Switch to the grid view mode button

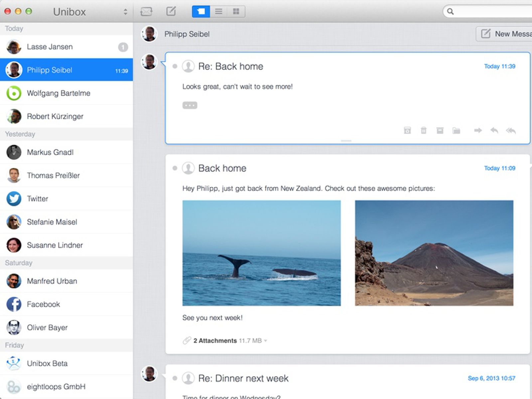click(x=236, y=12)
